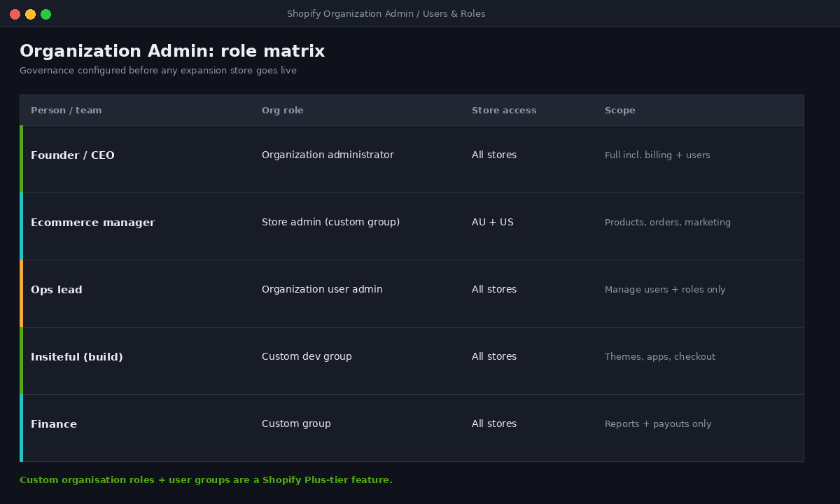Click the 'Custom group' role in the Finance row
This screenshot has height=504, width=840.
(x=296, y=423)
